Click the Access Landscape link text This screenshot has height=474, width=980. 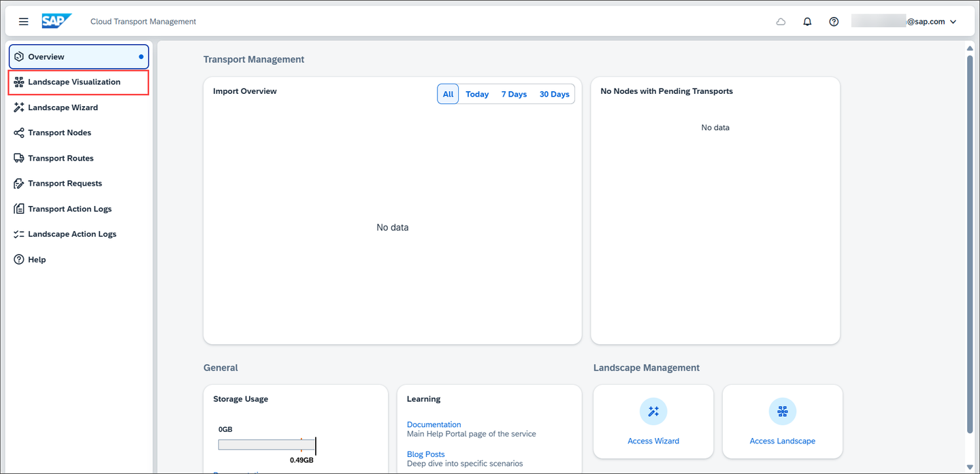pos(783,441)
